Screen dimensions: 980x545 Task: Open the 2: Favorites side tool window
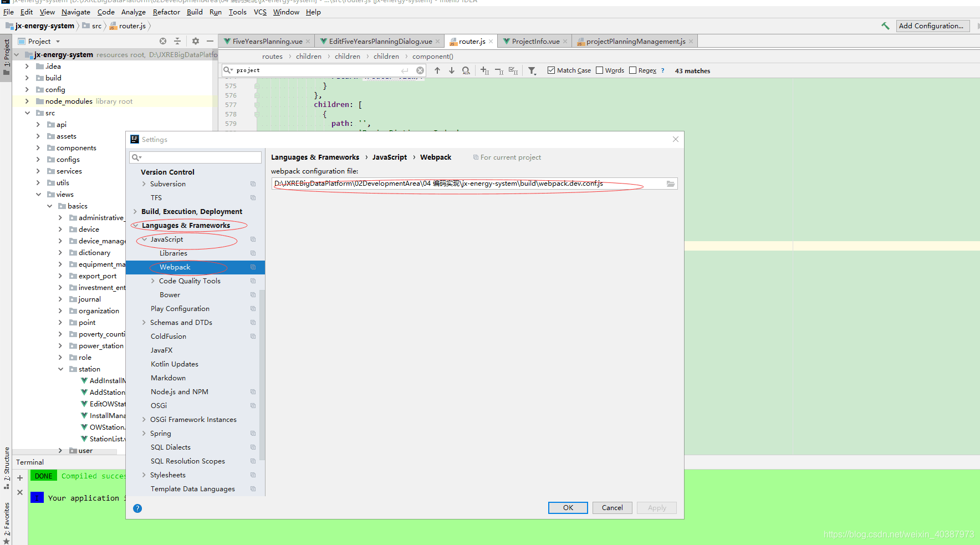tap(6, 523)
